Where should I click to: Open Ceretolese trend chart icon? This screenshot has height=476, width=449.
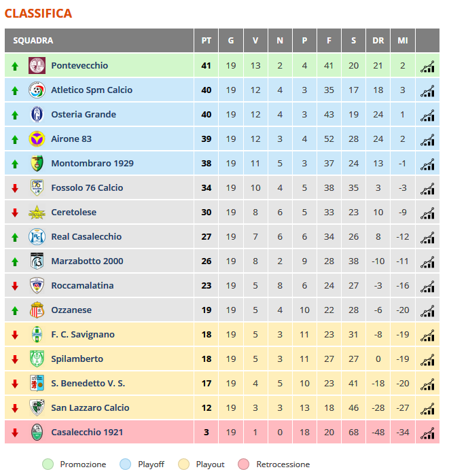(427, 213)
